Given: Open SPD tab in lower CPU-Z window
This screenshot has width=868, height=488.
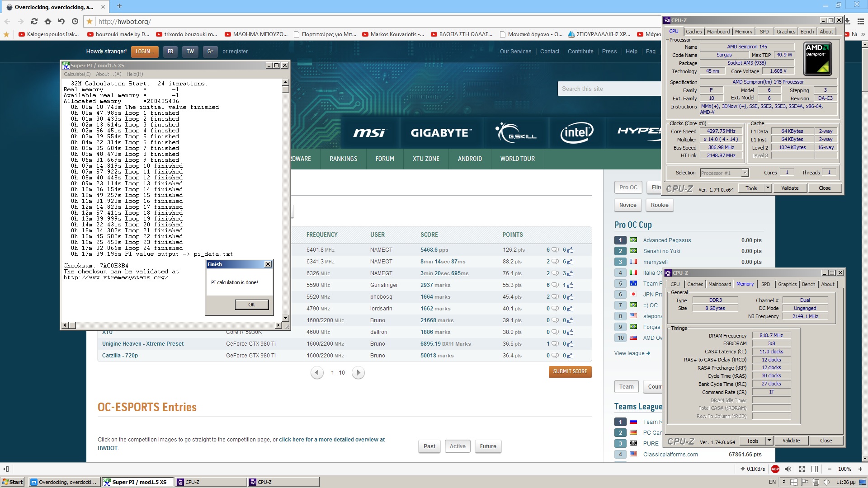Looking at the screenshot, I should click(765, 284).
